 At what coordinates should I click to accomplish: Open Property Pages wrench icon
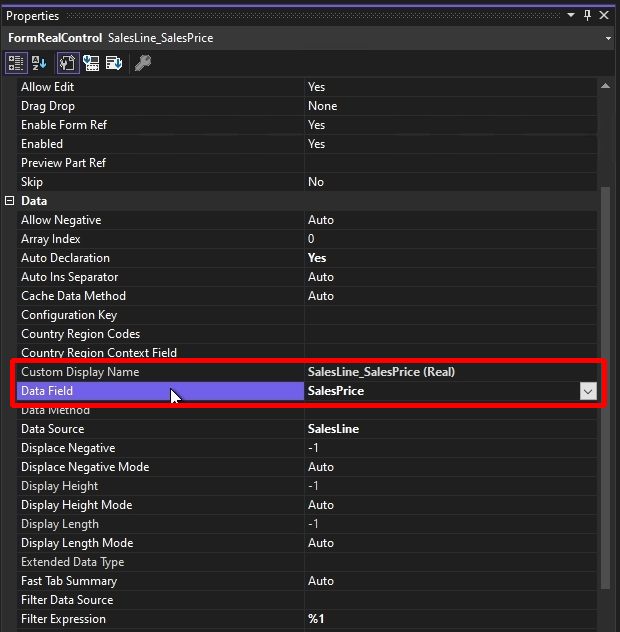[143, 63]
